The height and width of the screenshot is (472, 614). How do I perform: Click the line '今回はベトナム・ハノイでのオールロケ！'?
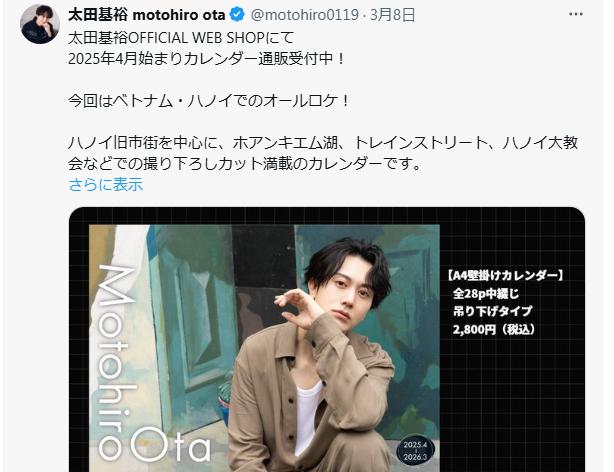pos(209,101)
